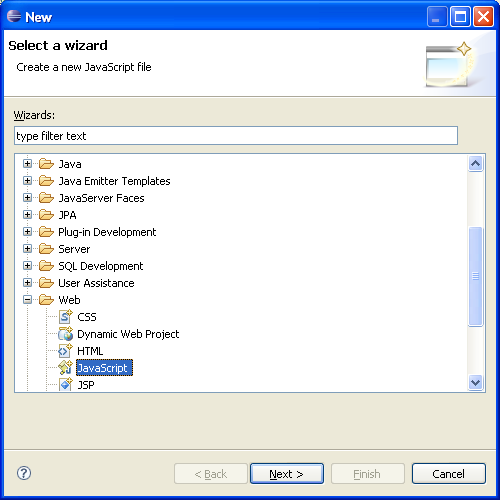
Task: Click the Server folder icon
Action: (x=46, y=249)
